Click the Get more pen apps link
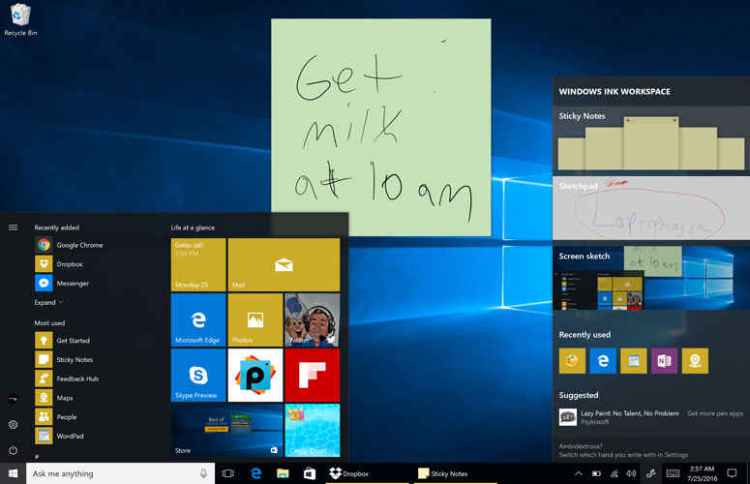The height and width of the screenshot is (484, 750). click(x=715, y=413)
